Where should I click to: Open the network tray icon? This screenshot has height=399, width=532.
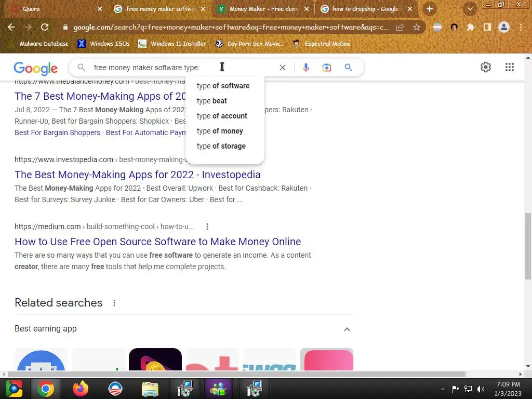(468, 389)
